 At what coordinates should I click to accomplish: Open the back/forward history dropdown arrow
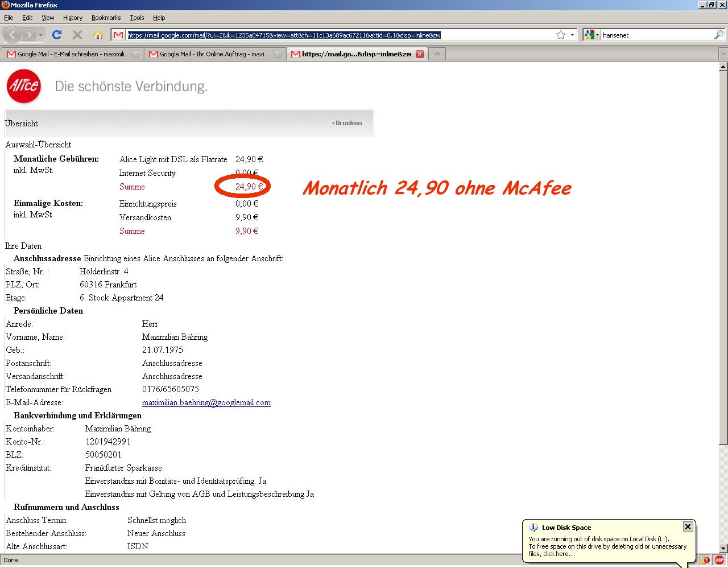[x=40, y=35]
